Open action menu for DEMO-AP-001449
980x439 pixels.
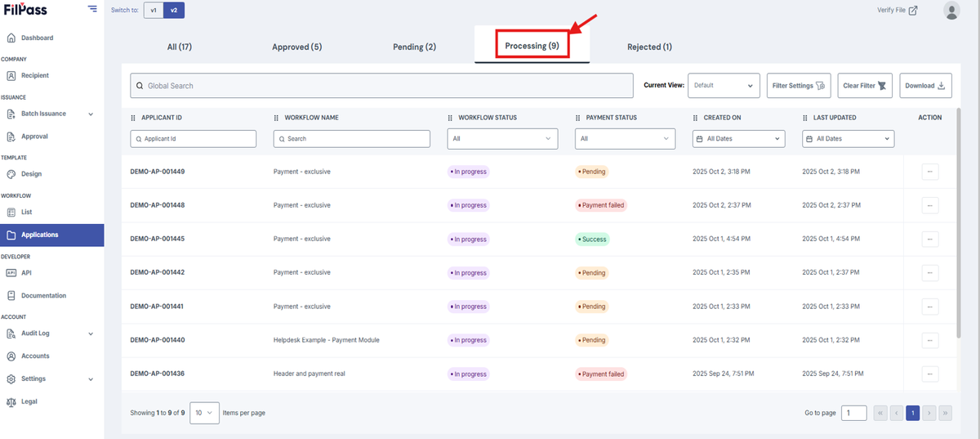pyautogui.click(x=929, y=172)
